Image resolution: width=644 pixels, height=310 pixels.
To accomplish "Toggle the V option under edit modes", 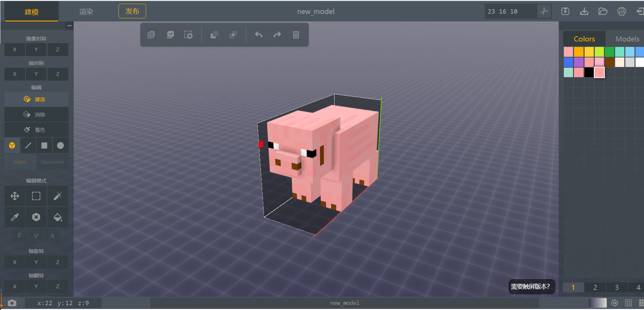I will click(36, 236).
